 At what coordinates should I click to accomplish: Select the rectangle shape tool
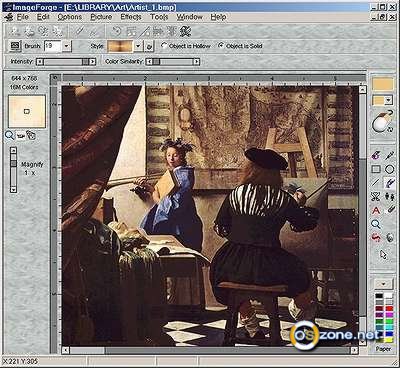376,169
